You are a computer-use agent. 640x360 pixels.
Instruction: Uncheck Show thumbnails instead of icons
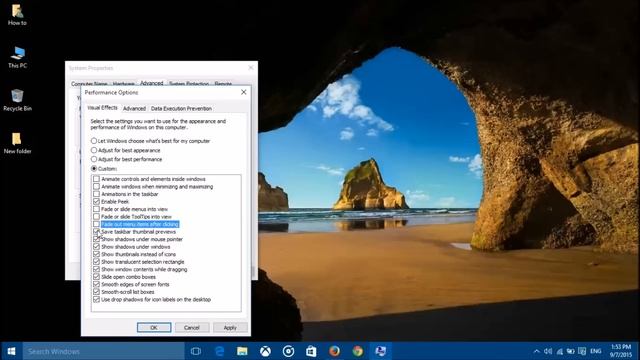[96, 254]
